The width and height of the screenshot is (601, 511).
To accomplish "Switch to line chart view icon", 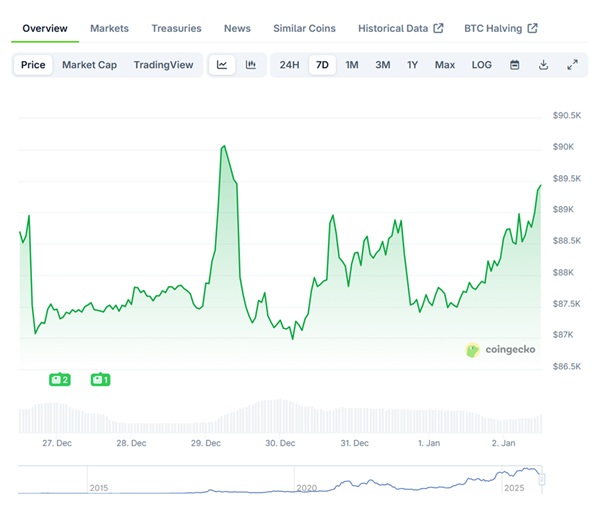I will (x=222, y=65).
